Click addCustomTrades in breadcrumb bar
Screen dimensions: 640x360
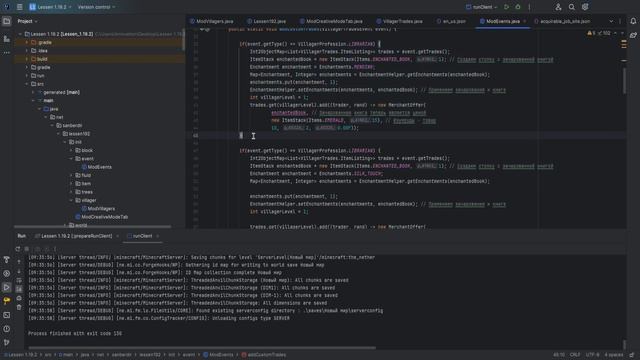point(264,355)
